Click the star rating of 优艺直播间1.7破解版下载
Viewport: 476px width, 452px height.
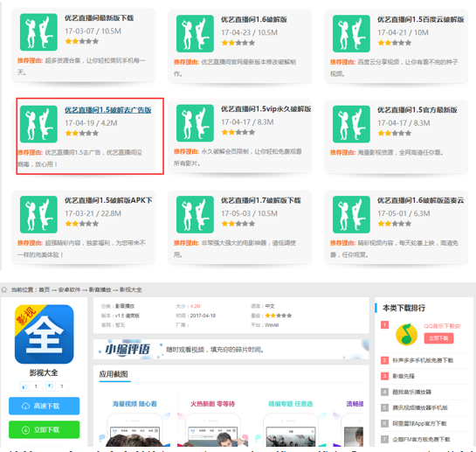[238, 224]
